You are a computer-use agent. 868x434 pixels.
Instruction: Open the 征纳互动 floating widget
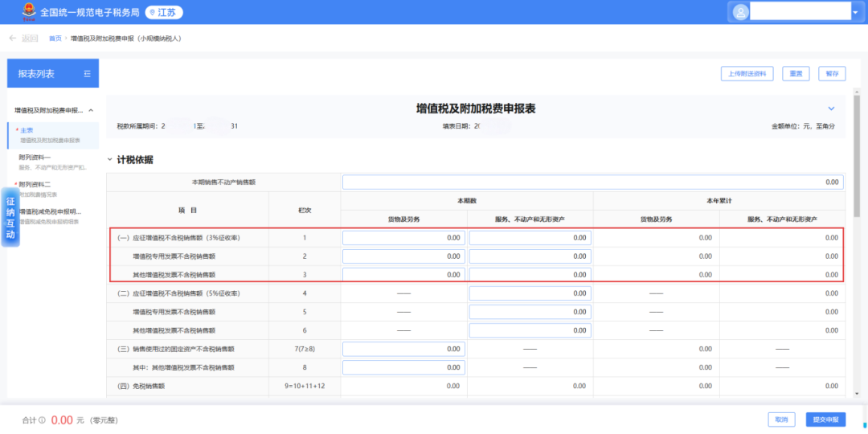point(10,219)
